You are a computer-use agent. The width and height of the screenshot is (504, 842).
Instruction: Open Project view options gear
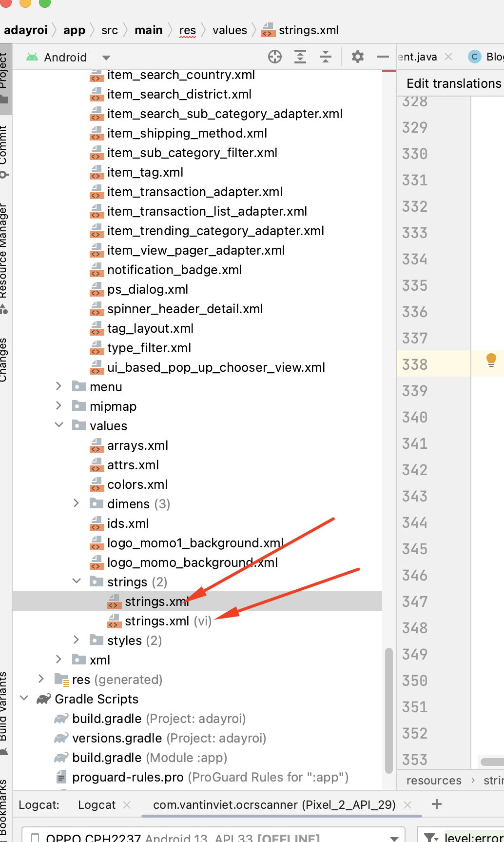pos(358,57)
